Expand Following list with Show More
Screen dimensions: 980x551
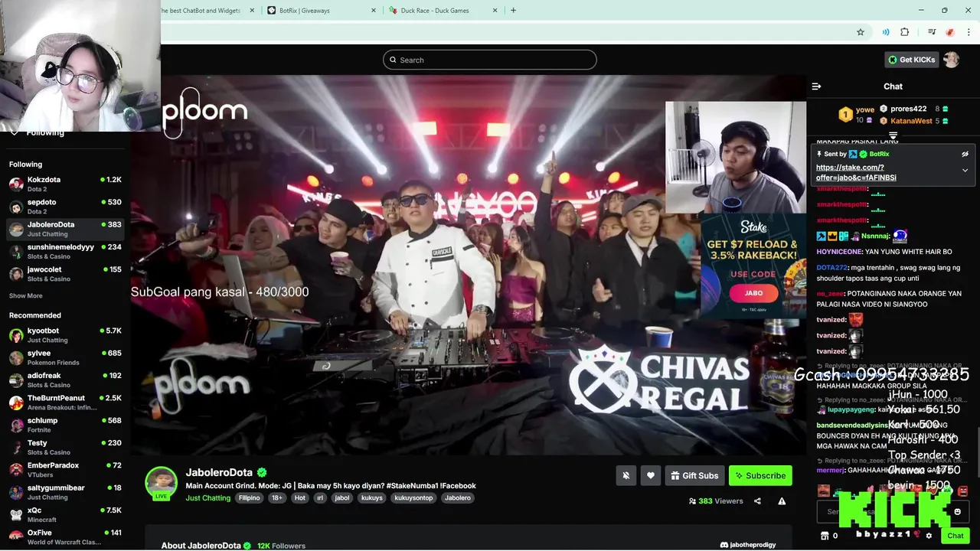point(26,295)
